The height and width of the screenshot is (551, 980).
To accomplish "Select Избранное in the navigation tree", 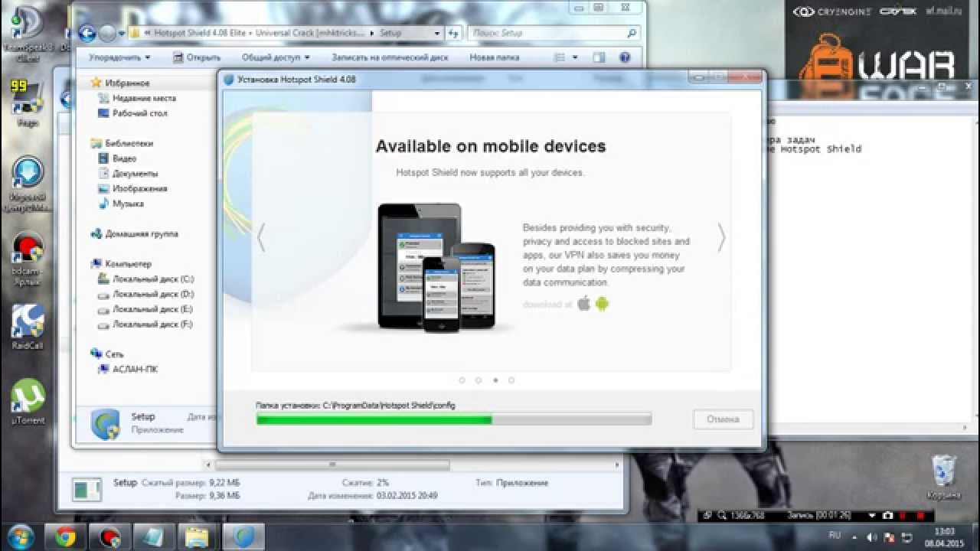I will tap(120, 83).
